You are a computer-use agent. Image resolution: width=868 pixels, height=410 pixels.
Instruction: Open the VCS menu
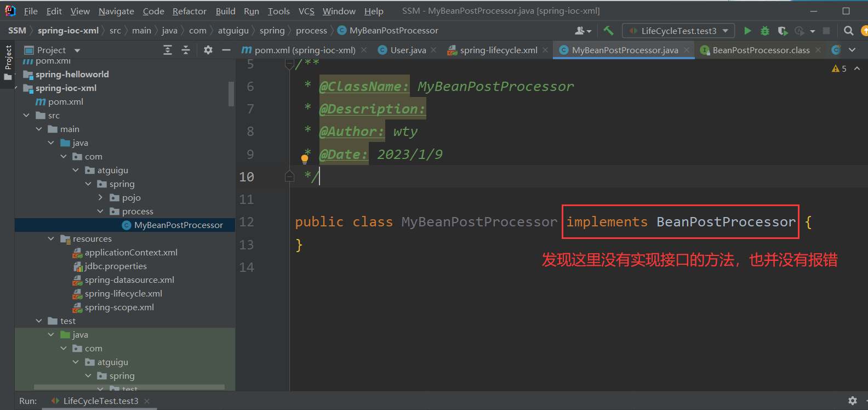306,11
